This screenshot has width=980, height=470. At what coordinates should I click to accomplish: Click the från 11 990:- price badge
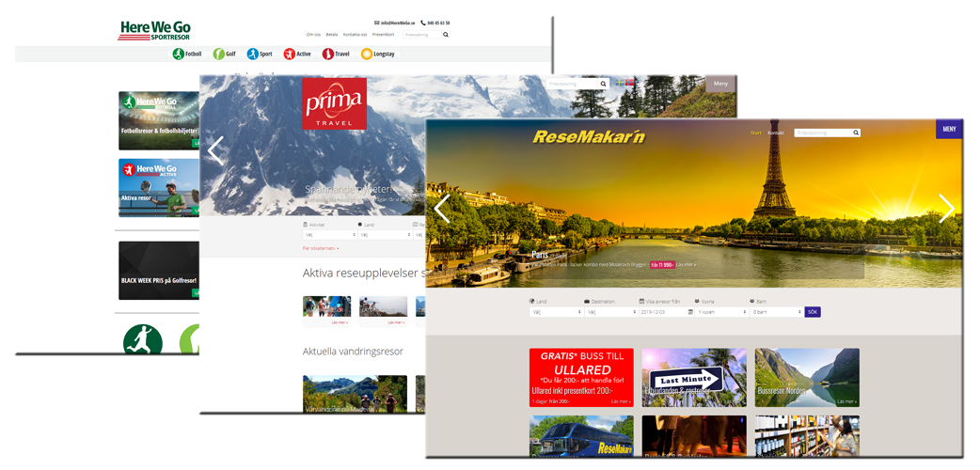pyautogui.click(x=662, y=265)
